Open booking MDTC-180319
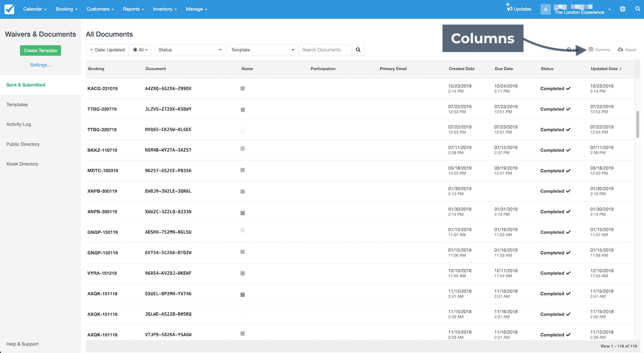The image size is (644, 353). [x=102, y=171]
